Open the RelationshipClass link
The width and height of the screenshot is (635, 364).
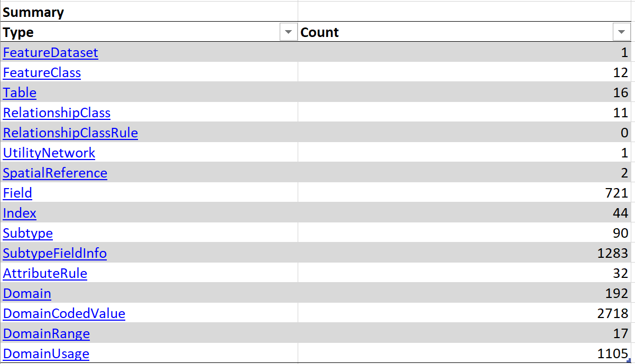coord(57,113)
